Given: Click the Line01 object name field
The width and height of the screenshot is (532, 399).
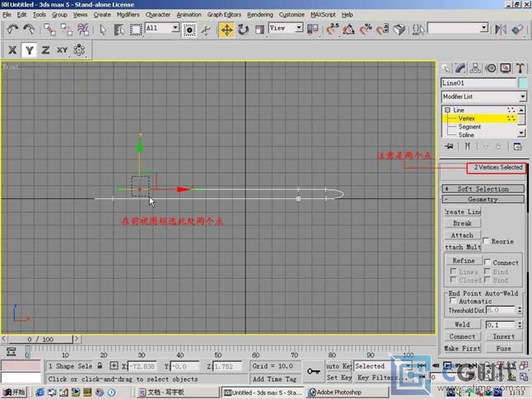Looking at the screenshot, I should point(478,83).
